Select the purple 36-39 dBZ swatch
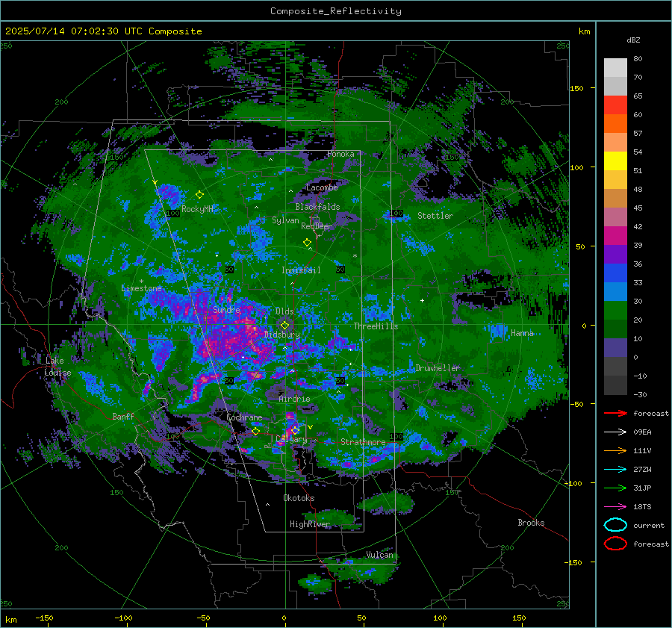Image resolution: width=672 pixels, height=628 pixels. (615, 255)
